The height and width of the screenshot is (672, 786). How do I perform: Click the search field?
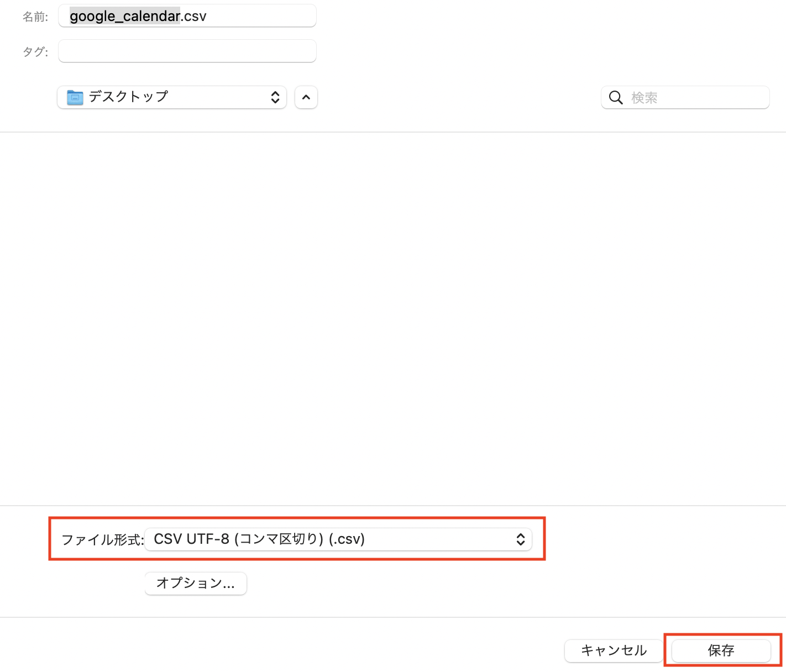tap(685, 98)
